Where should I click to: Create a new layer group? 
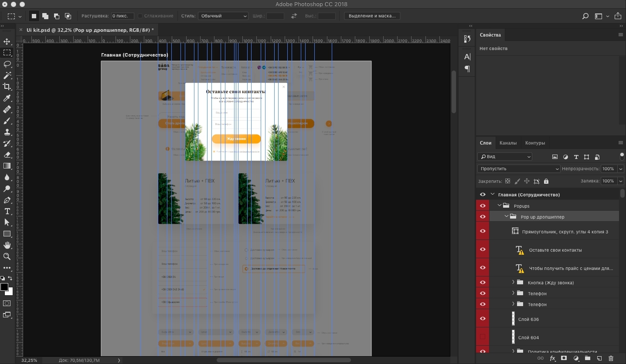587,358
